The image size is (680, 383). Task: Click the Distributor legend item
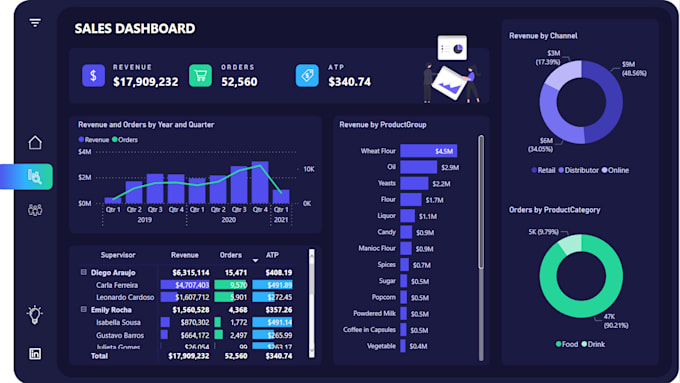tap(579, 170)
